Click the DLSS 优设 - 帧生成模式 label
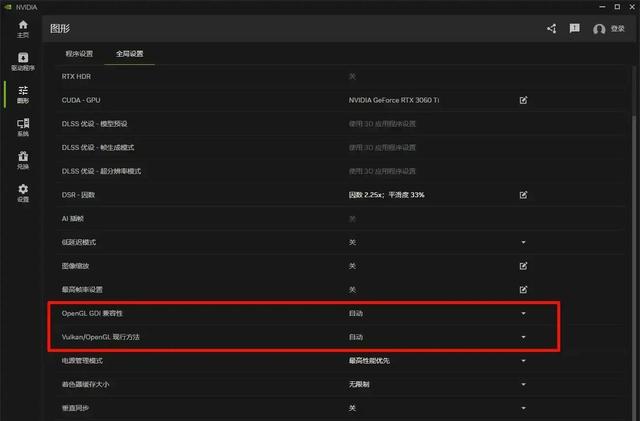 tap(98, 147)
